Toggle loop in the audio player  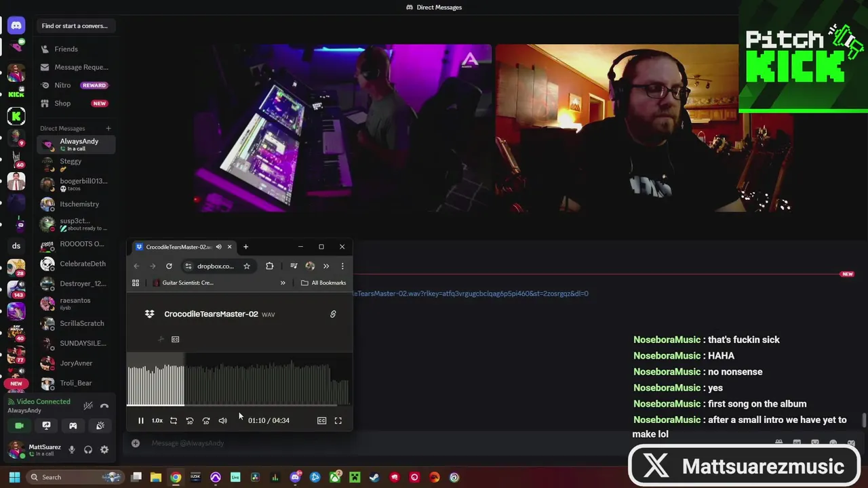(x=174, y=421)
